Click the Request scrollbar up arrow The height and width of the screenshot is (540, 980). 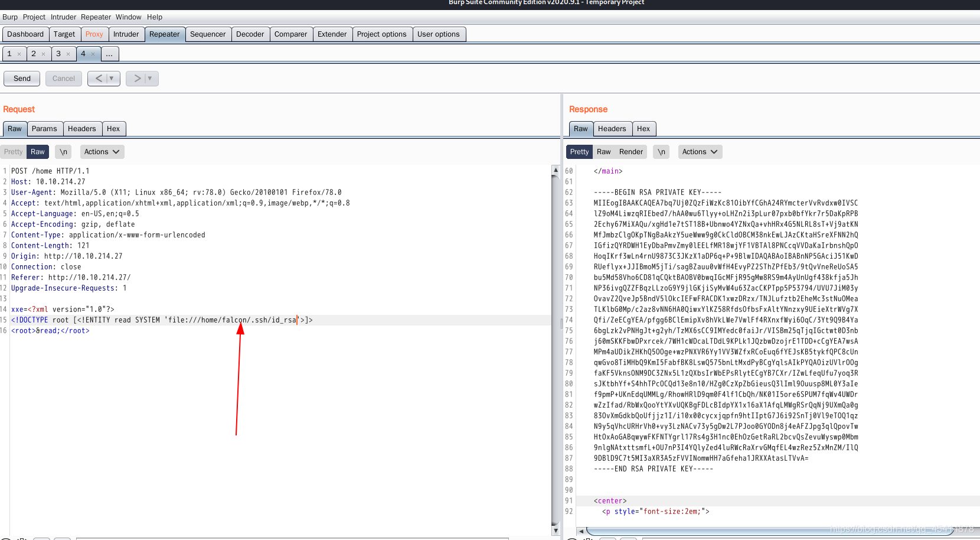(555, 170)
